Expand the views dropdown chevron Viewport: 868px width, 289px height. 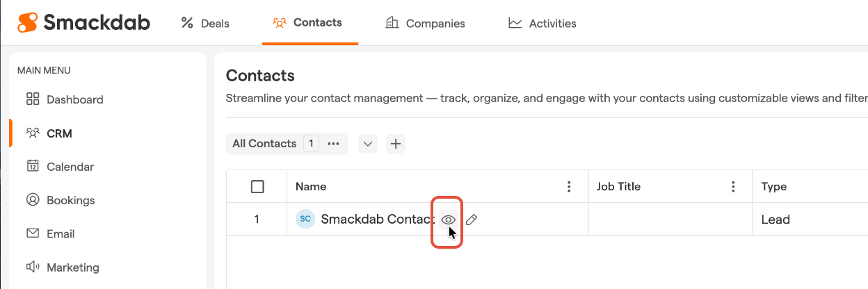pyautogui.click(x=368, y=144)
